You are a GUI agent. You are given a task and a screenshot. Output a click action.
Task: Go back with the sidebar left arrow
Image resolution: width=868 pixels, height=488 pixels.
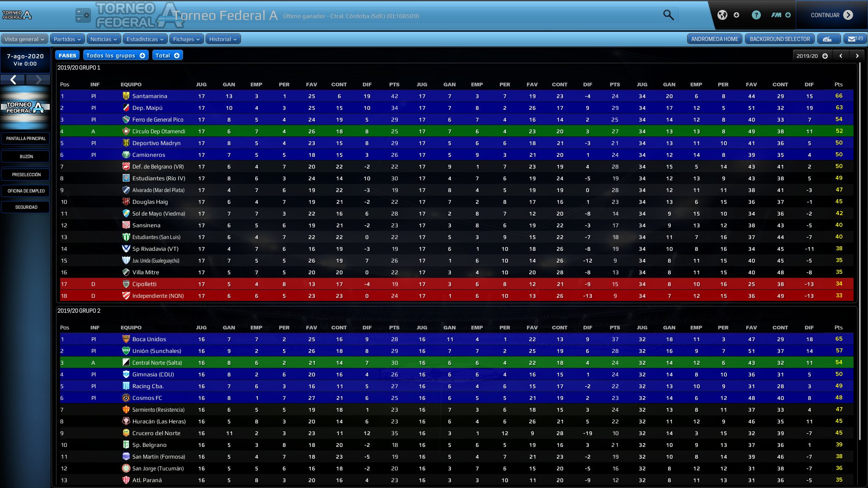[x=13, y=80]
